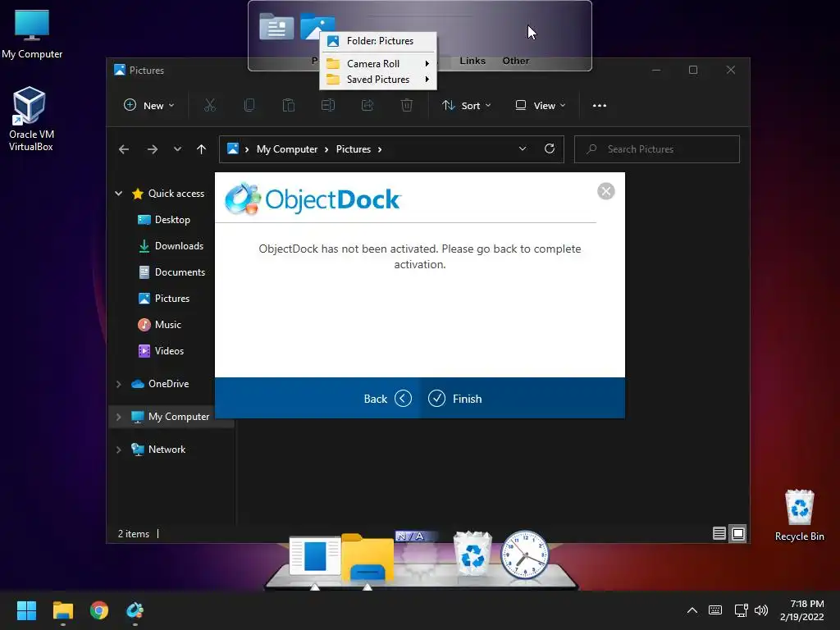Click My Computer in the address breadcrumb
Screen dimensions: 840x630
(x=287, y=149)
